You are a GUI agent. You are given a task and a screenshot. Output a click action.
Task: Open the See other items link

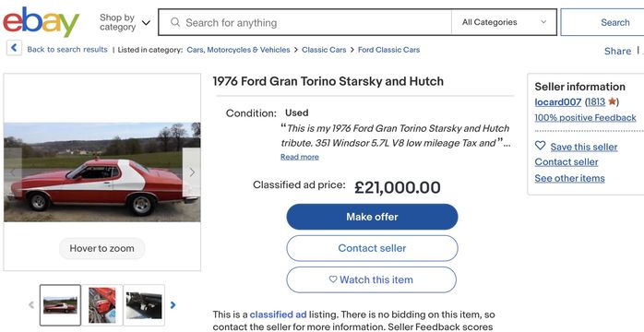click(569, 179)
